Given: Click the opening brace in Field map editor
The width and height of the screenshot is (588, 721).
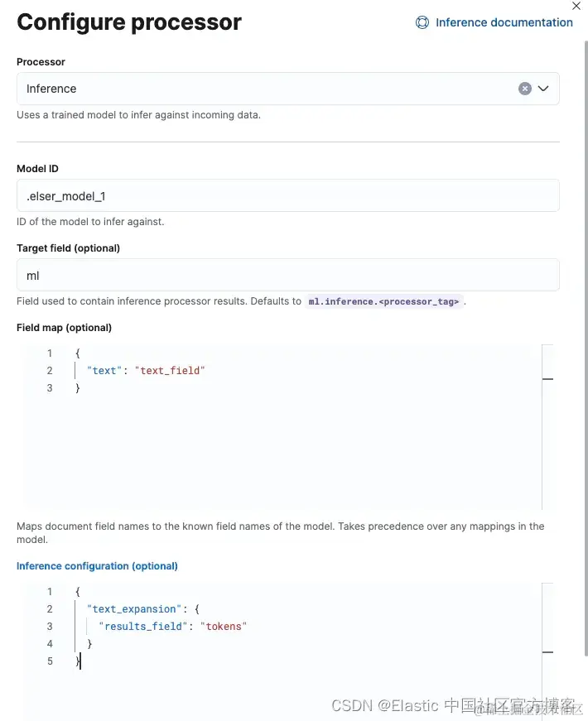Looking at the screenshot, I should pyautogui.click(x=78, y=353).
